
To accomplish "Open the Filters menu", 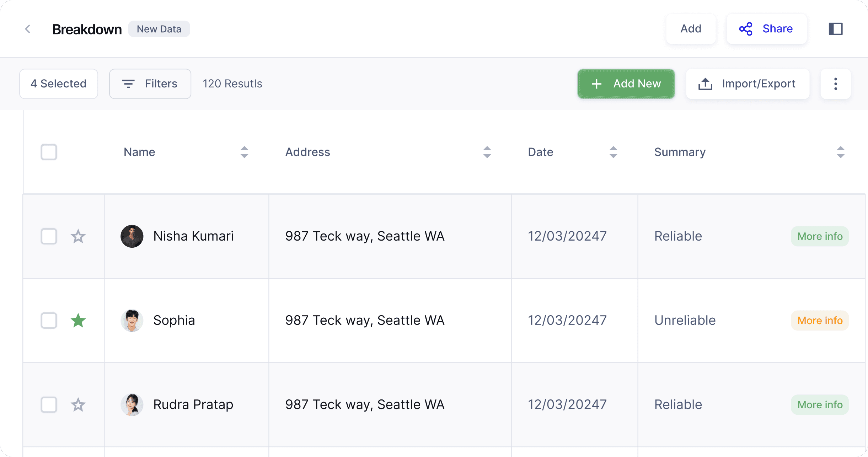I will click(150, 84).
